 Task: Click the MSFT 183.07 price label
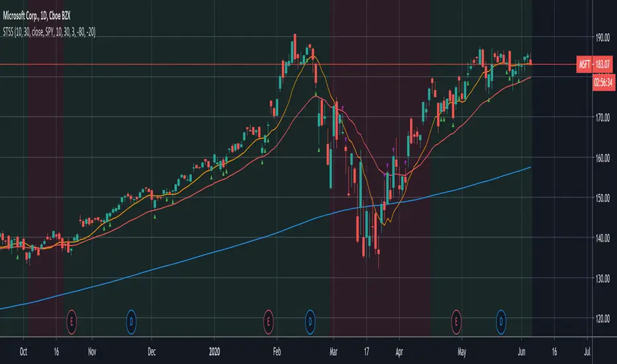[x=594, y=64]
